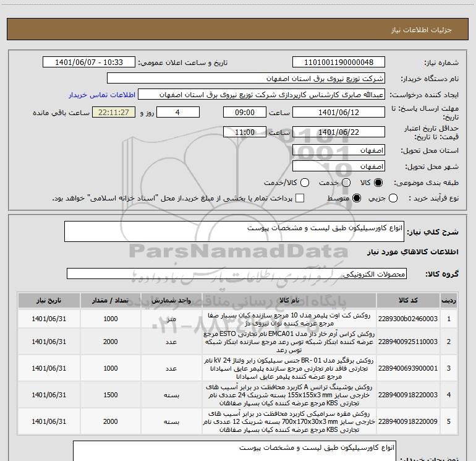Click row 5 product name روکش مقره سرامیکی
Screen dimensions: 476x461
(289, 421)
